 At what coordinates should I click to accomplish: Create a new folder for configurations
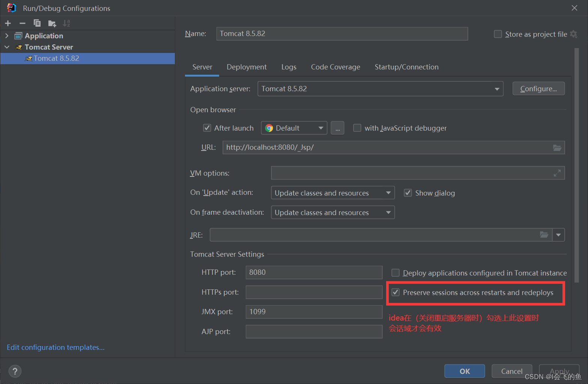pyautogui.click(x=52, y=23)
